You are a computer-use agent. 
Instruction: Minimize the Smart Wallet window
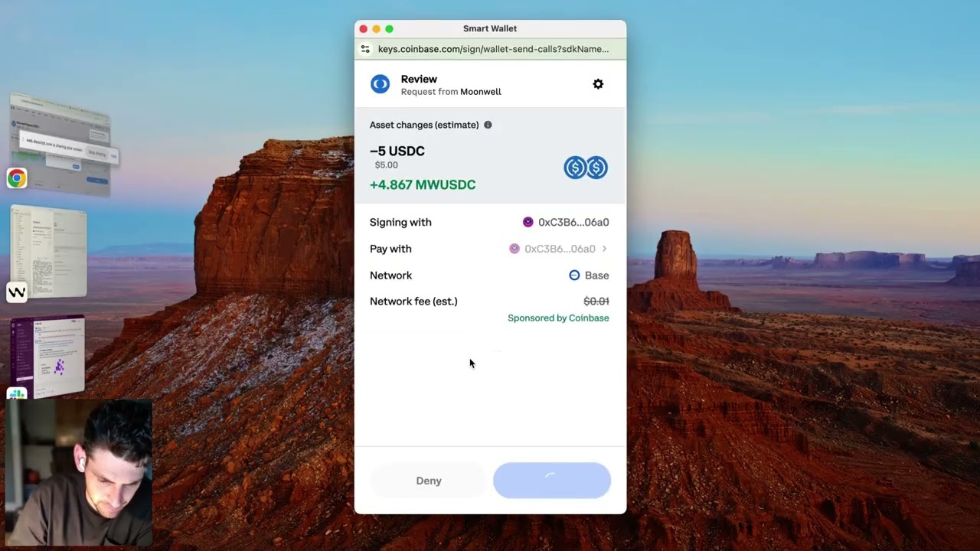pyautogui.click(x=376, y=29)
